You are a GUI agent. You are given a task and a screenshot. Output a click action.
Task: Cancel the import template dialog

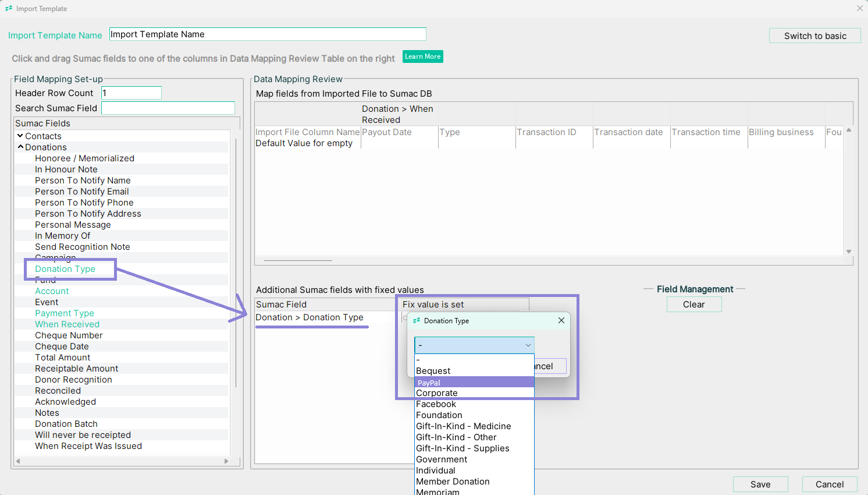(x=830, y=485)
